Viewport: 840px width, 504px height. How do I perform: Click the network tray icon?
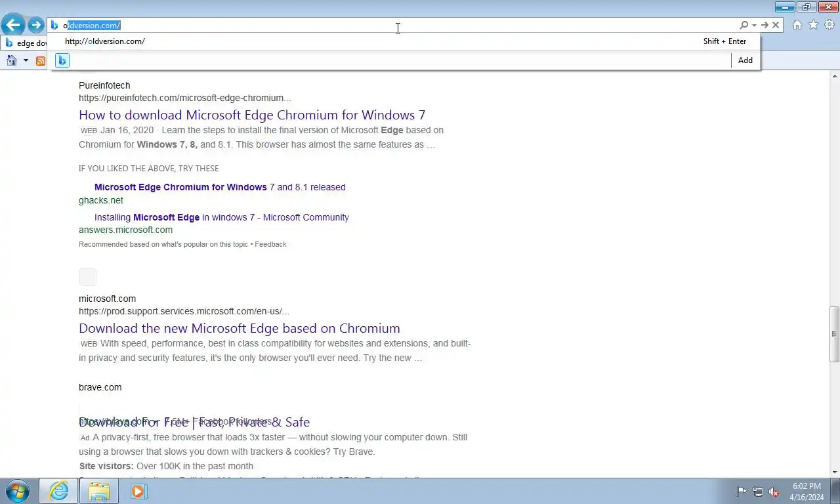point(758,492)
